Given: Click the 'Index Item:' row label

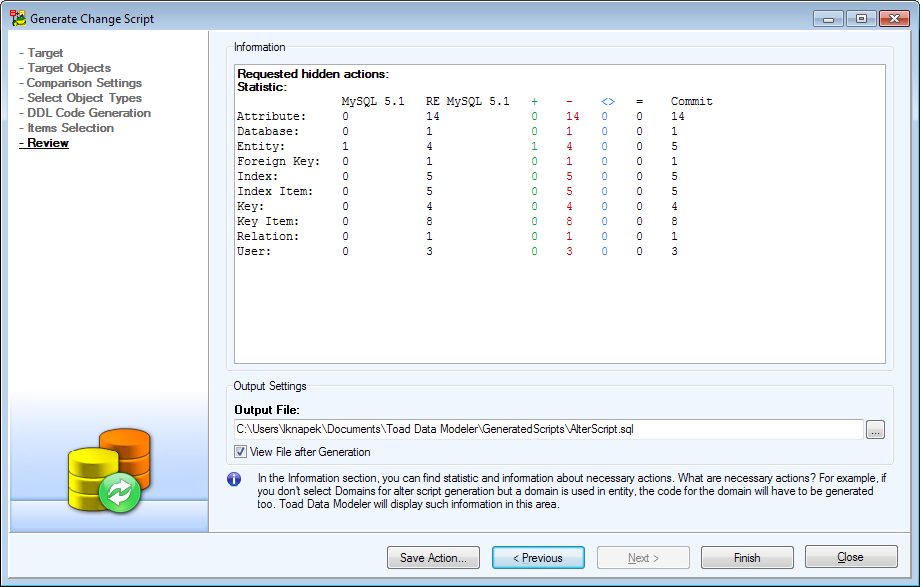Looking at the screenshot, I should (275, 191).
